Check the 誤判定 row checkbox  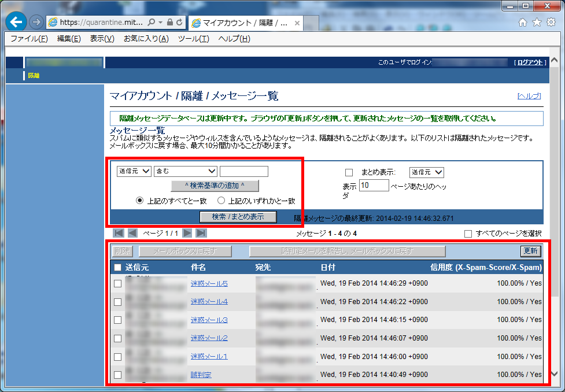point(117,375)
